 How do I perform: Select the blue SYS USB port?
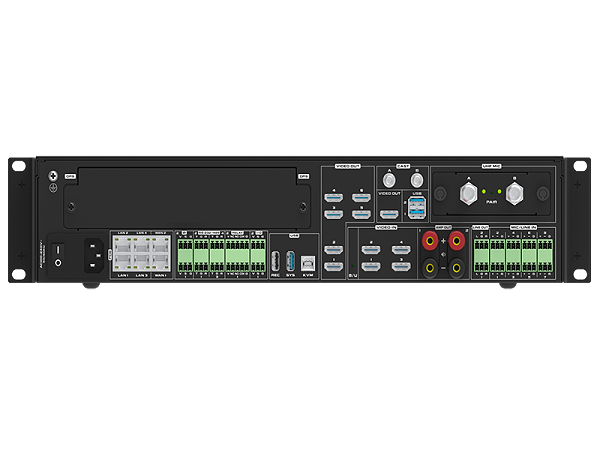[290, 261]
